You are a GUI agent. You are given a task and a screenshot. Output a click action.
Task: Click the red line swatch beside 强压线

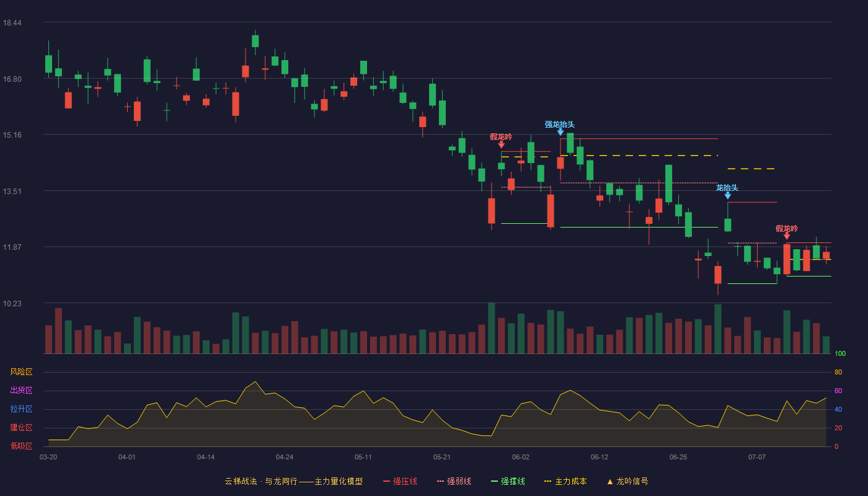point(386,481)
